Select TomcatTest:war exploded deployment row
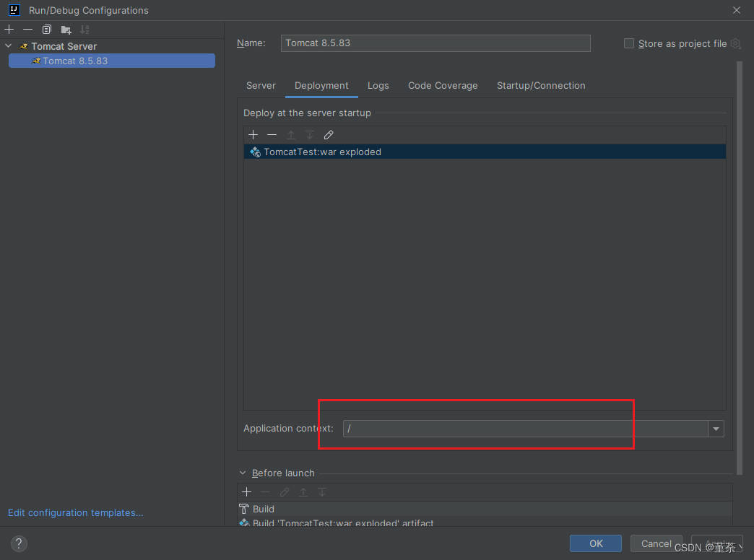Image resolution: width=754 pixels, height=560 pixels. pos(485,152)
